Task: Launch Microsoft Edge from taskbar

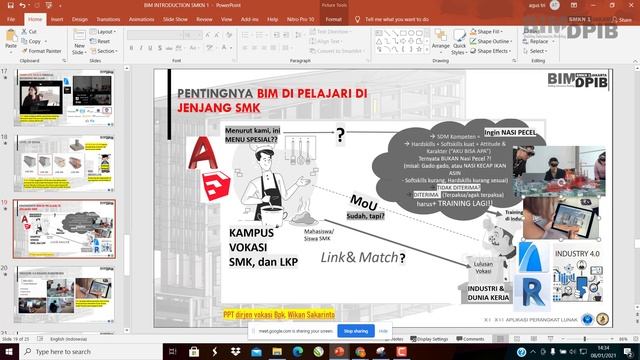Action: [298, 351]
